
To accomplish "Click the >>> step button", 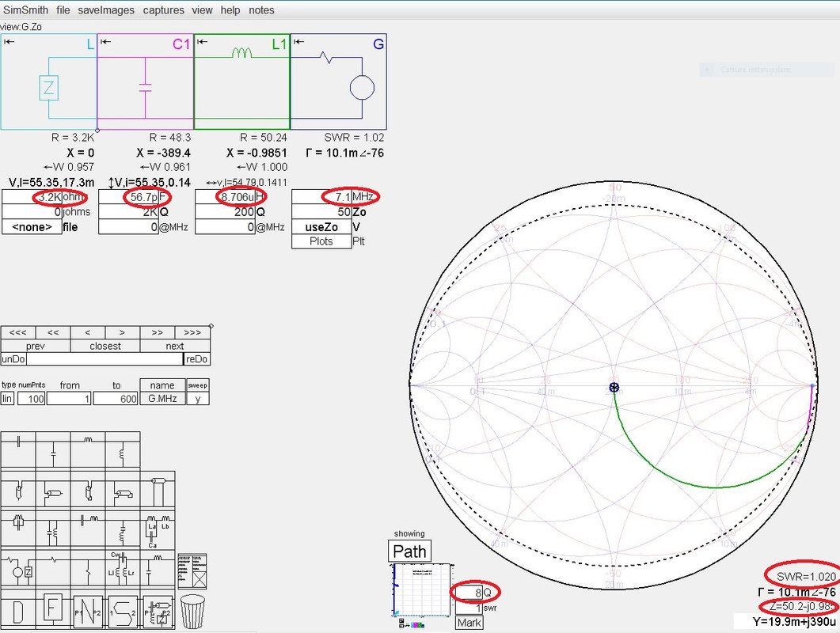I will (x=192, y=332).
